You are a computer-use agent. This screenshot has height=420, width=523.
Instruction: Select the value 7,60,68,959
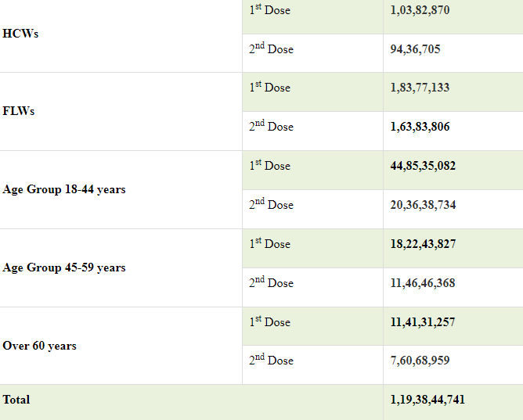pyautogui.click(x=420, y=361)
